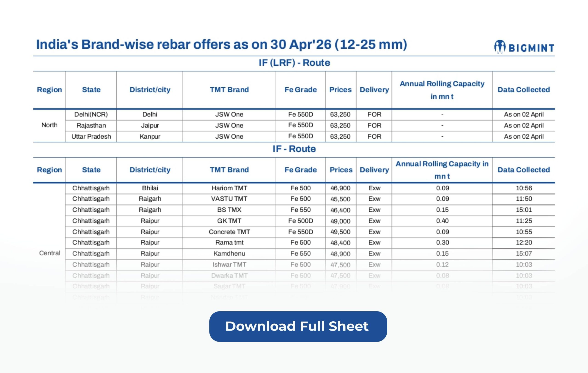Click the Jaipur district cell
588x373 pixels.
tap(150, 125)
